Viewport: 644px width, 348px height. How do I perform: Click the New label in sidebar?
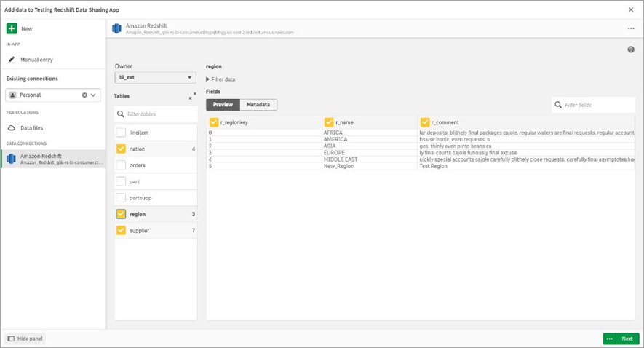point(27,29)
